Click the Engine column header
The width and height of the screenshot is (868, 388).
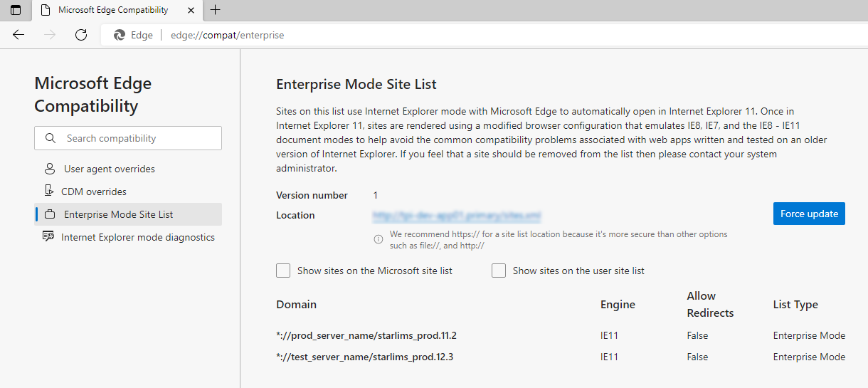click(x=618, y=304)
